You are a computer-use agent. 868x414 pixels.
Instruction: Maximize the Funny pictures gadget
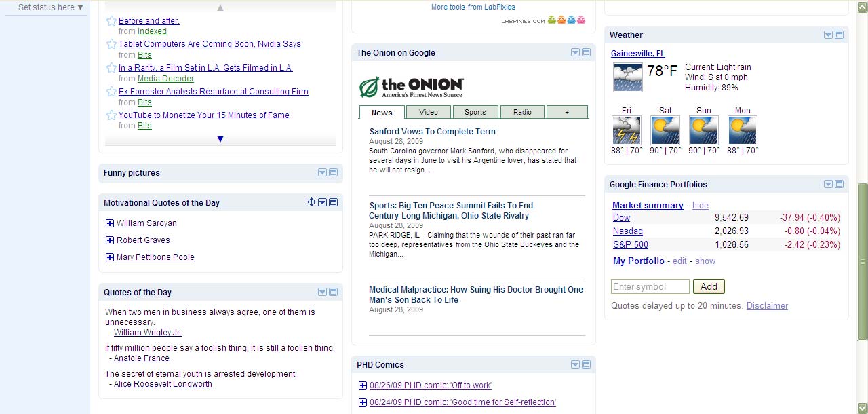334,173
